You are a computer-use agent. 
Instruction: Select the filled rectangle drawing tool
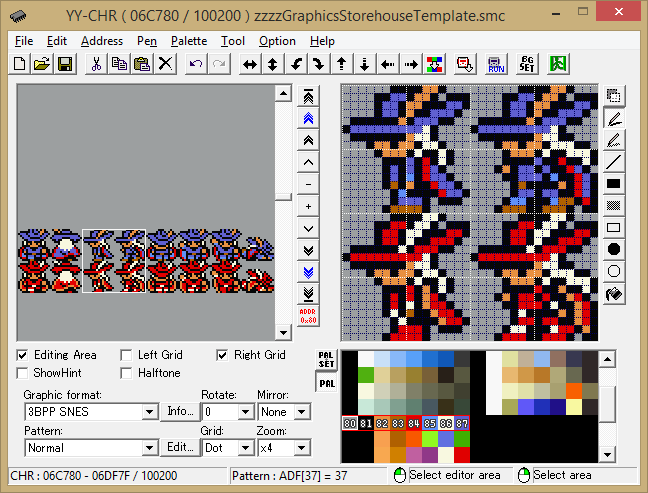click(614, 184)
